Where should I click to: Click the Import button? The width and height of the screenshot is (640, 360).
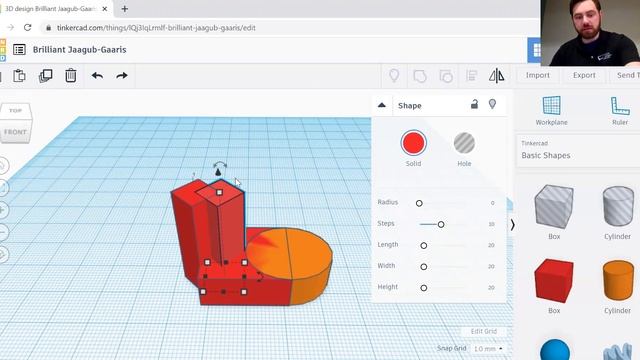point(538,76)
